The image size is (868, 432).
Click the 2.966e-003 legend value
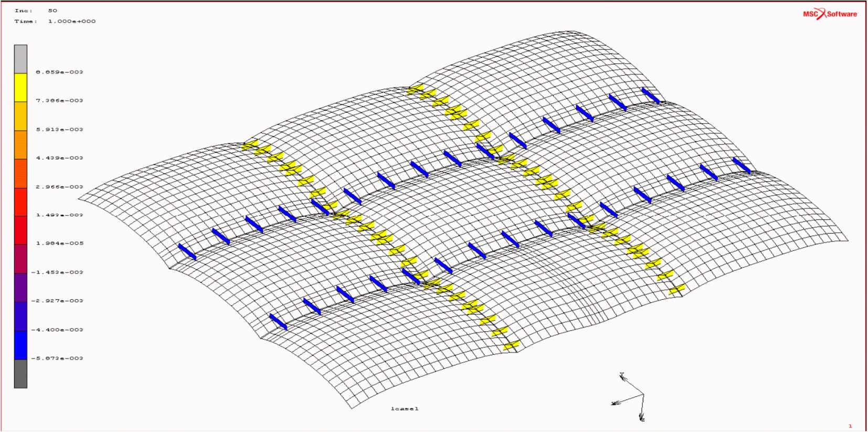(x=59, y=187)
